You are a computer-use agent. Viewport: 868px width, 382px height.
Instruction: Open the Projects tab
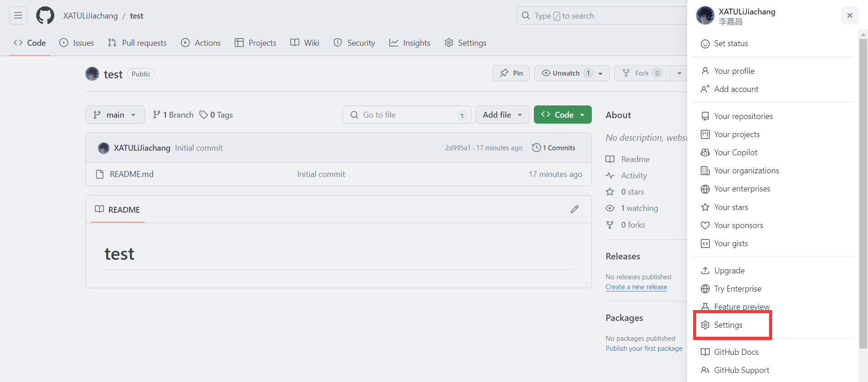click(x=255, y=43)
